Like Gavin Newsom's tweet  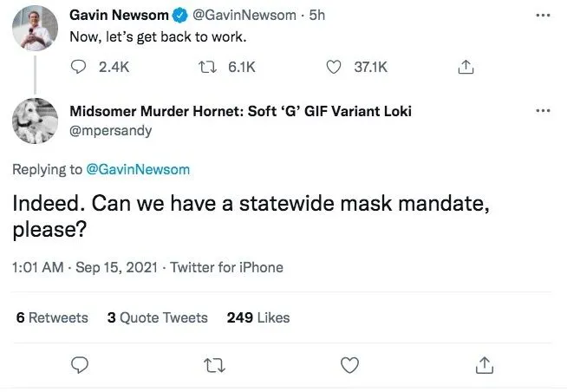[335, 67]
